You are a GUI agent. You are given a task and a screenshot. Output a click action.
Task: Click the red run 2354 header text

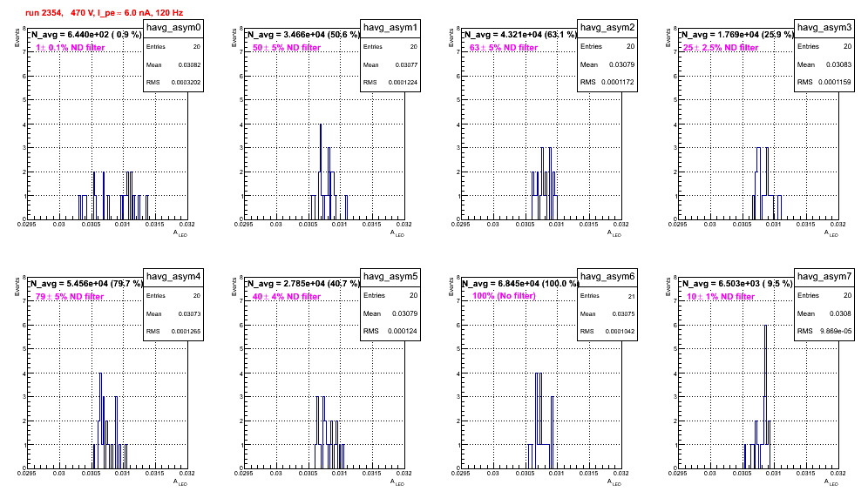point(104,13)
